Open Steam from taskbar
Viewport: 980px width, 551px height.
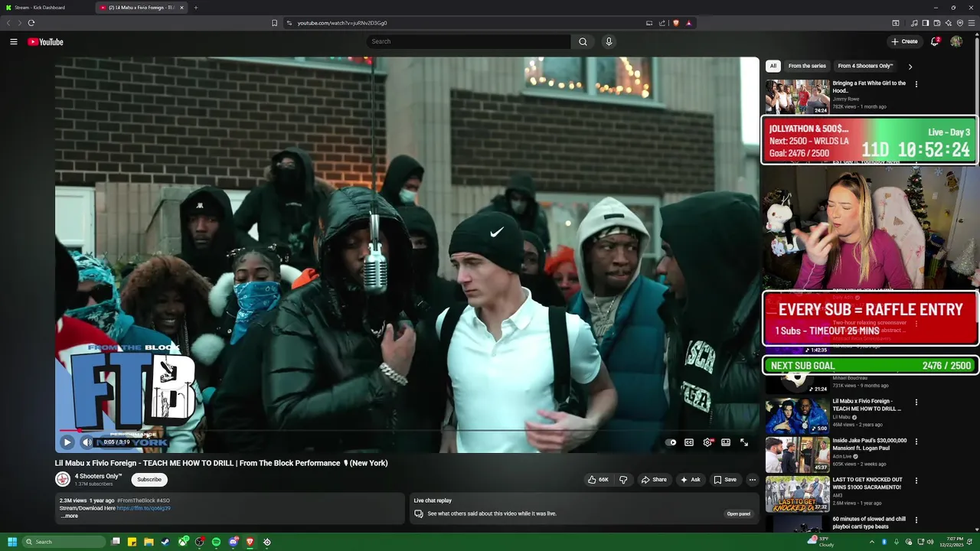point(165,542)
